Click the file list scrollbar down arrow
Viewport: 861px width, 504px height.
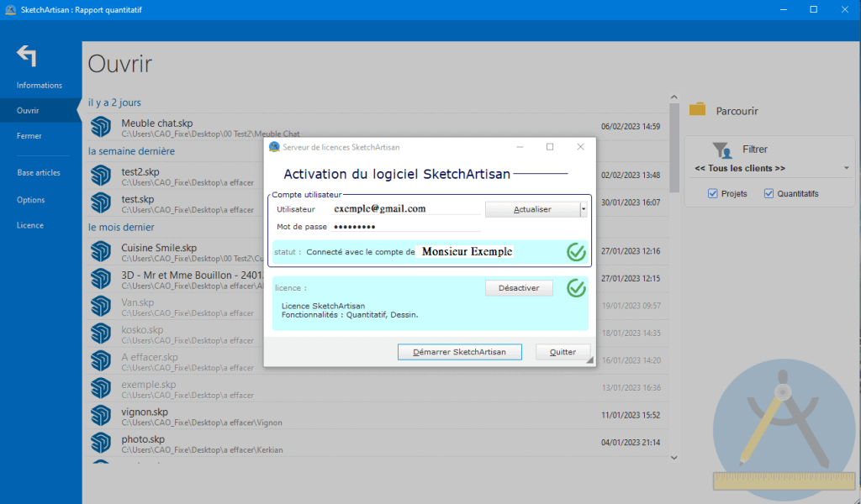pos(674,458)
